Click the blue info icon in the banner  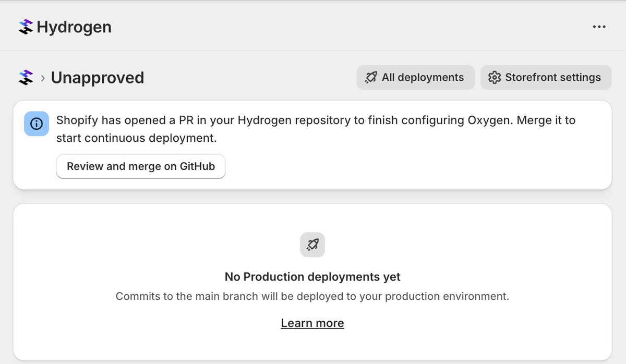tap(37, 124)
